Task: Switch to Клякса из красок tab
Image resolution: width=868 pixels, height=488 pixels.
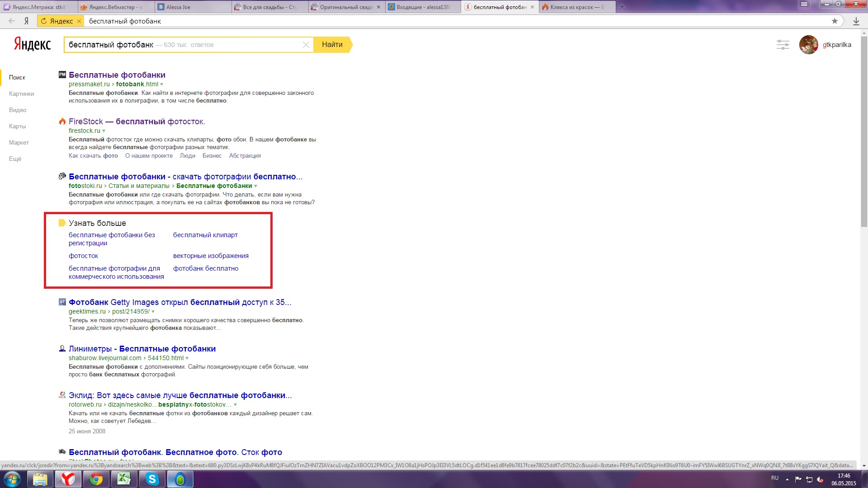Action: 576,7
